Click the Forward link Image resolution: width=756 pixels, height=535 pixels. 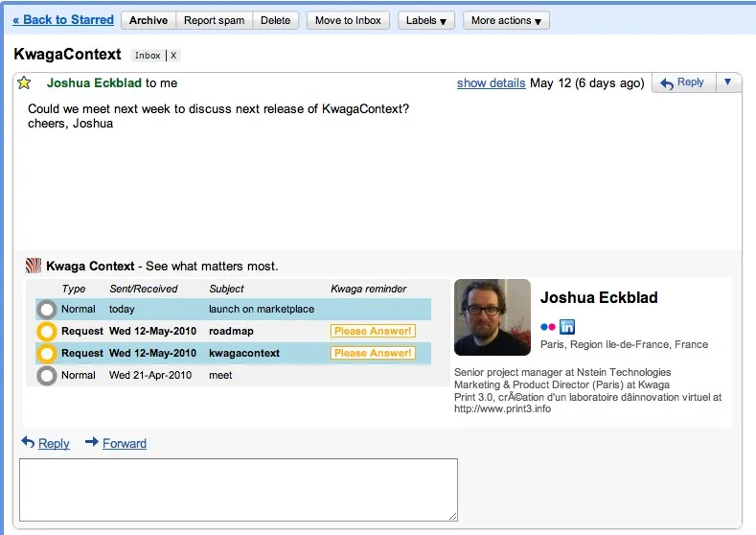point(125,443)
